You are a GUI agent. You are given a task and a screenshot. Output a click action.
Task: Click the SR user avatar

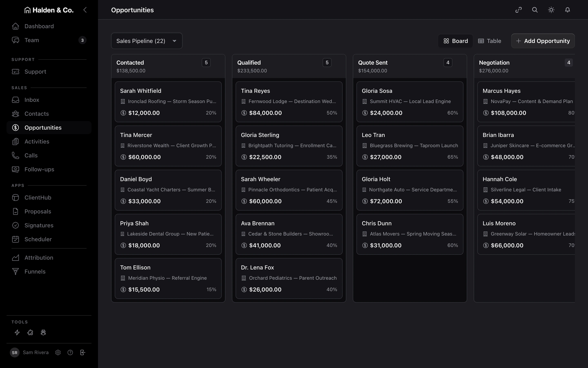point(14,352)
